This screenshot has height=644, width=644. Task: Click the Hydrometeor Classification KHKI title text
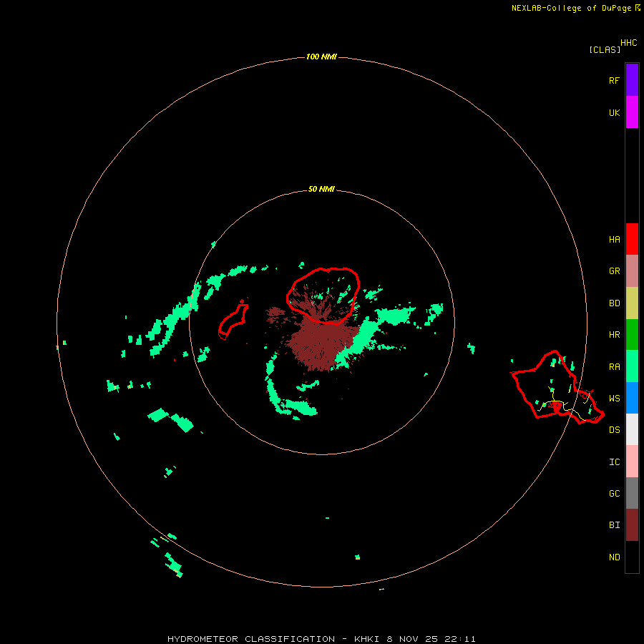[321, 639]
